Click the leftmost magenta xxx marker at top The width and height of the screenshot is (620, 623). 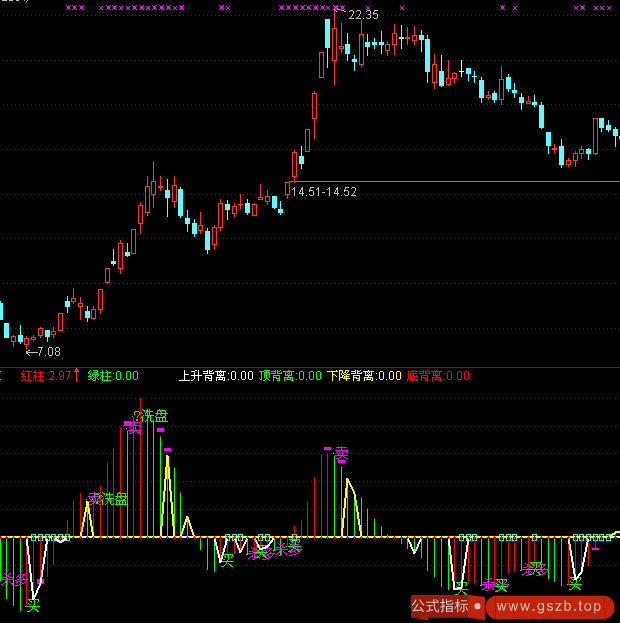pyautogui.click(x=71, y=7)
